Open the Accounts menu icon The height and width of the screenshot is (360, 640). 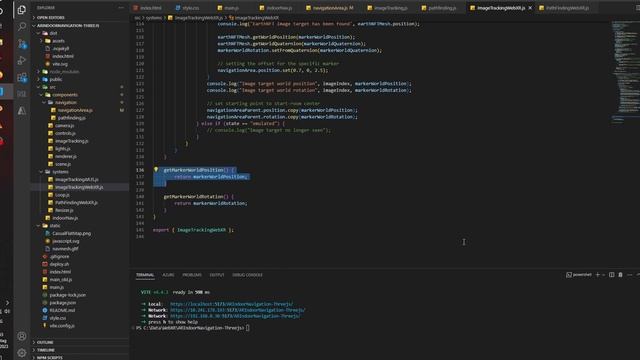(22, 336)
